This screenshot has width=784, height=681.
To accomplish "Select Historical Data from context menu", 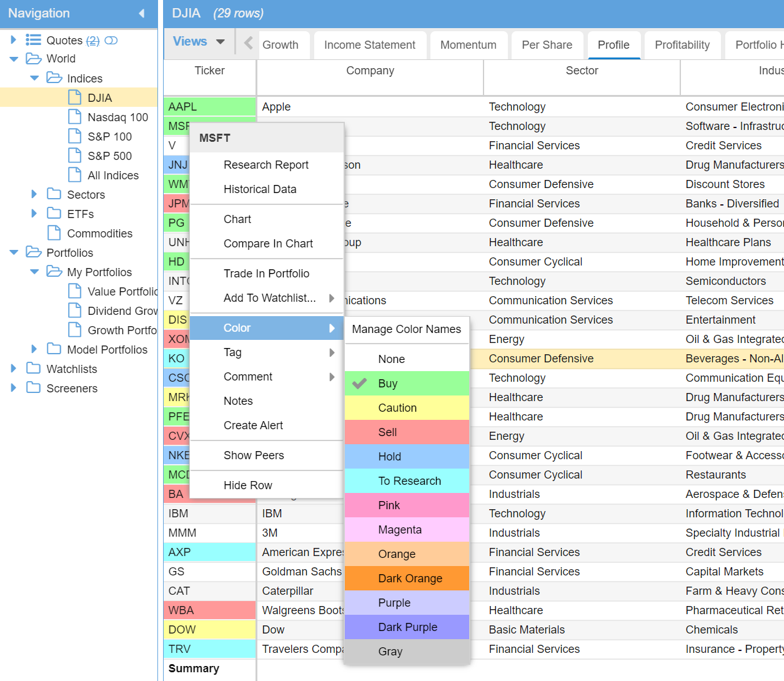I will click(x=267, y=189).
